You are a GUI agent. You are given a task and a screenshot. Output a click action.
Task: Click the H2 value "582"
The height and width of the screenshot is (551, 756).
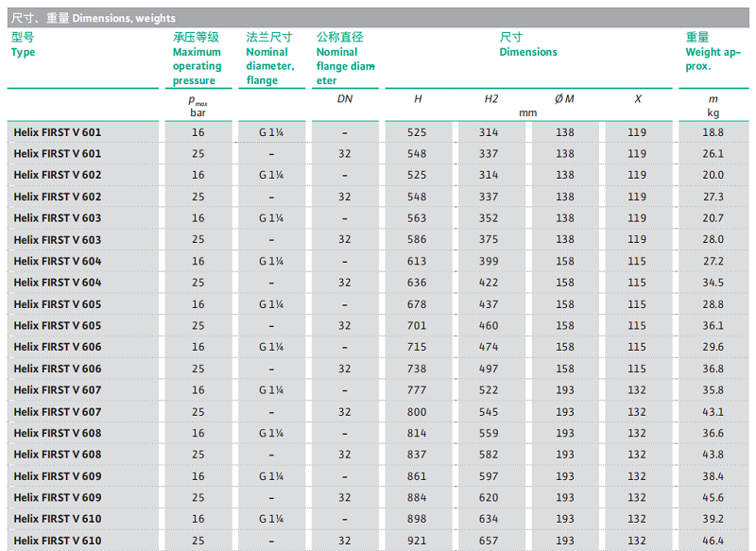(489, 455)
